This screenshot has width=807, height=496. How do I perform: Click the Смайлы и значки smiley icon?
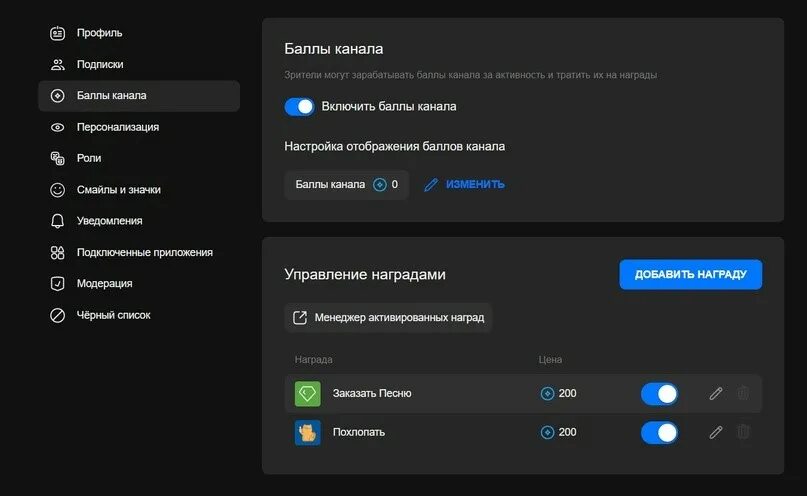coord(57,190)
